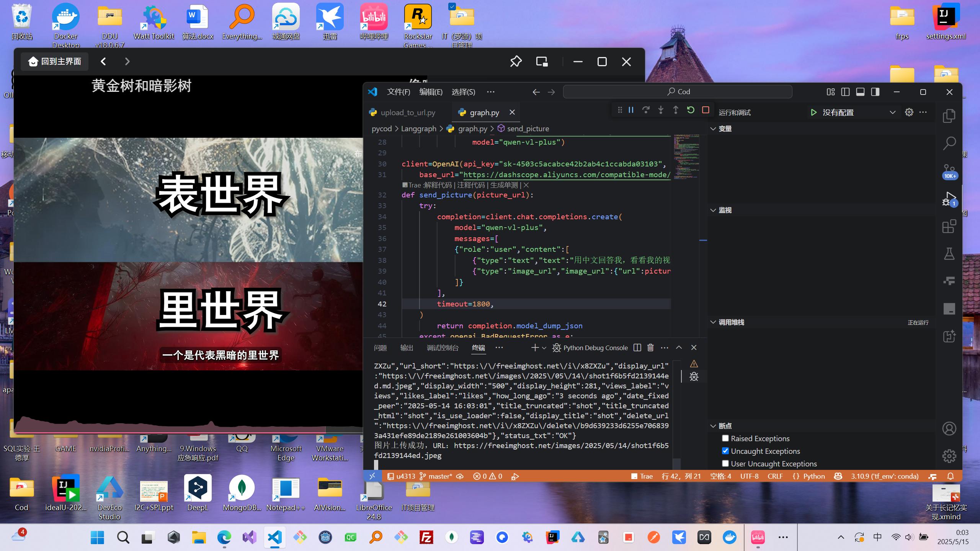Click video player progress waveform bar
Viewport: 980px width, 551px height.
tap(188, 425)
